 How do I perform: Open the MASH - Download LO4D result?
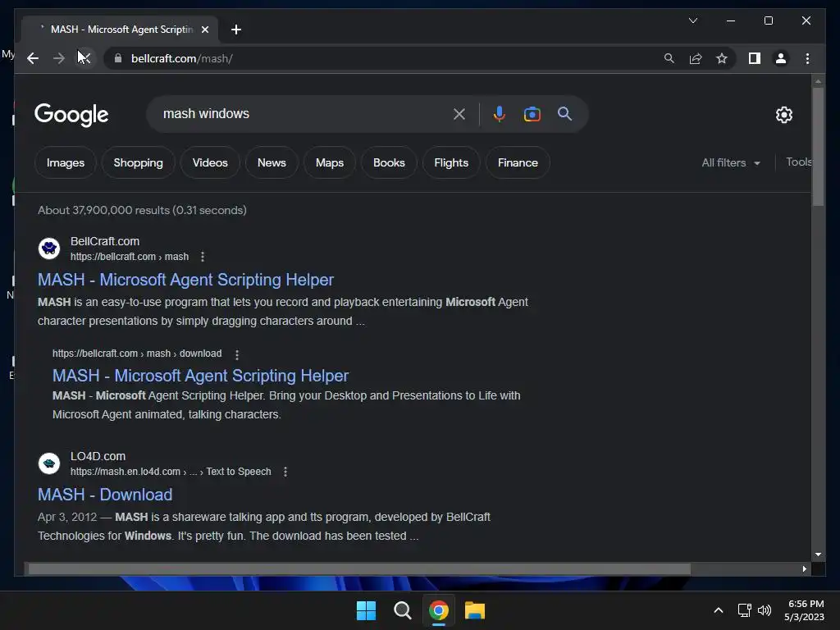[x=105, y=495]
